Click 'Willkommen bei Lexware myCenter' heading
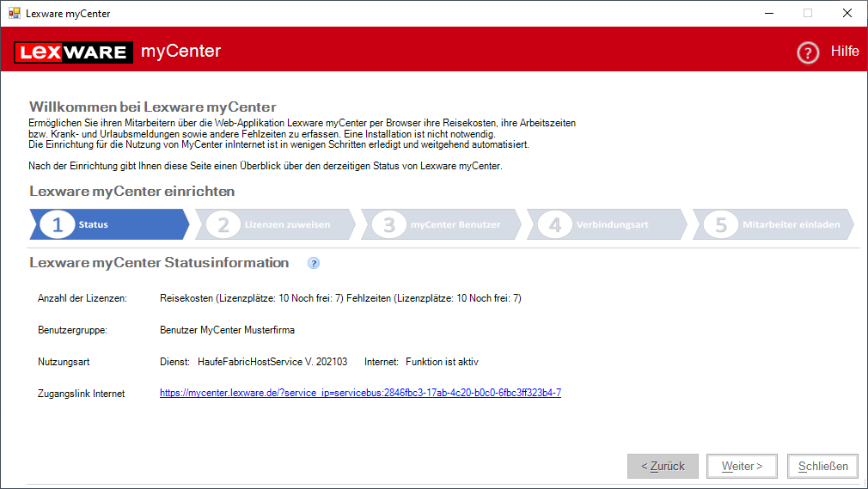 (153, 107)
